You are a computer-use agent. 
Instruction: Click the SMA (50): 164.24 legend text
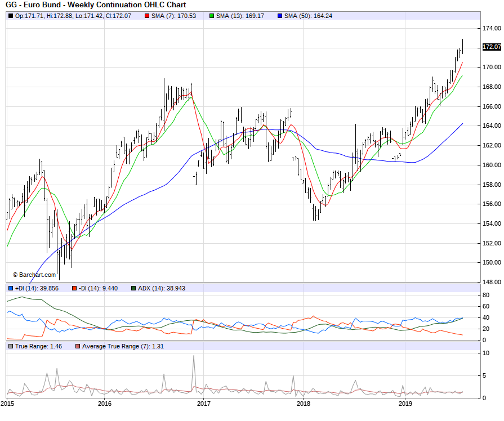point(308,16)
